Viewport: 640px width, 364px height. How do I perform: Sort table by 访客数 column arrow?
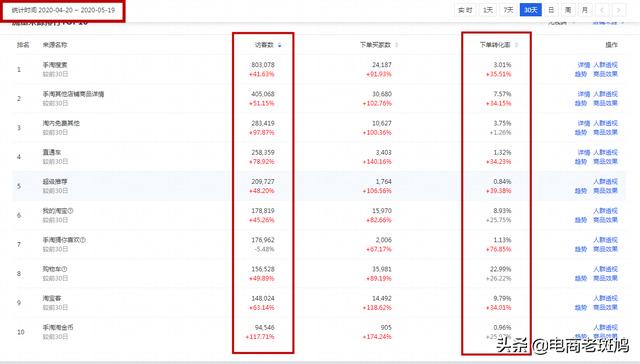click(x=280, y=45)
